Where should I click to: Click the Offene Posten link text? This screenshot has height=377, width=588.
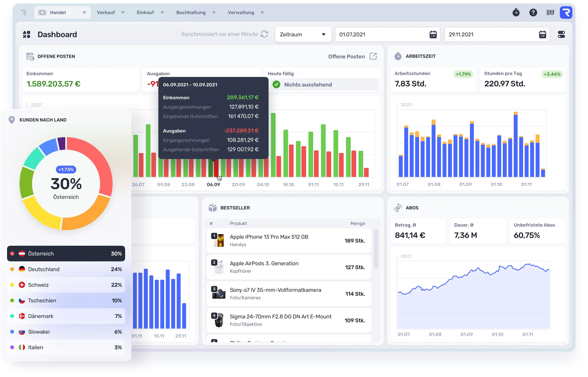point(346,57)
